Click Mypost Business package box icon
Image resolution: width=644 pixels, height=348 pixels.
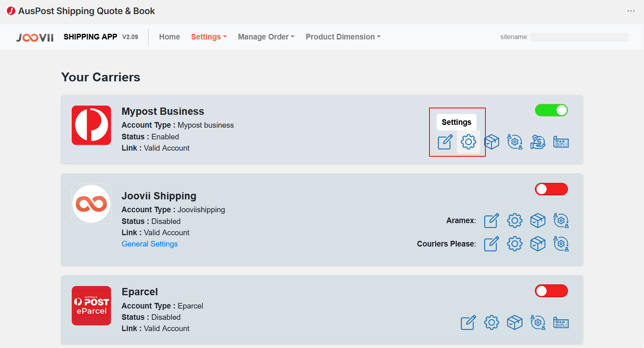click(492, 142)
